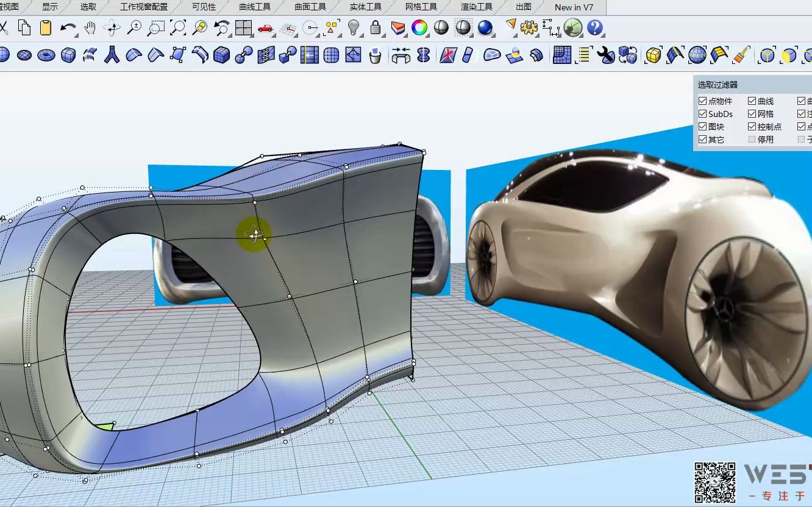Screen dimensions: 812x507
Task: Open the 可见性 tab
Action: [204, 7]
